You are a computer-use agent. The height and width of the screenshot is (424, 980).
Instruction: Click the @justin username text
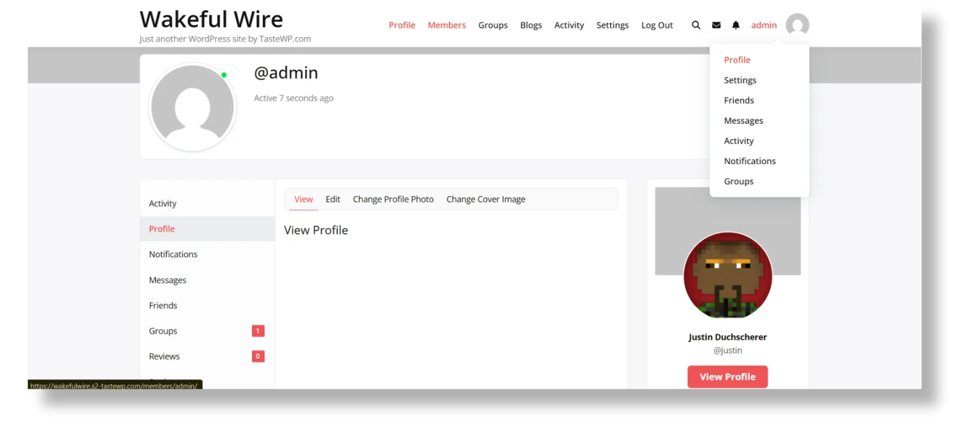(728, 351)
